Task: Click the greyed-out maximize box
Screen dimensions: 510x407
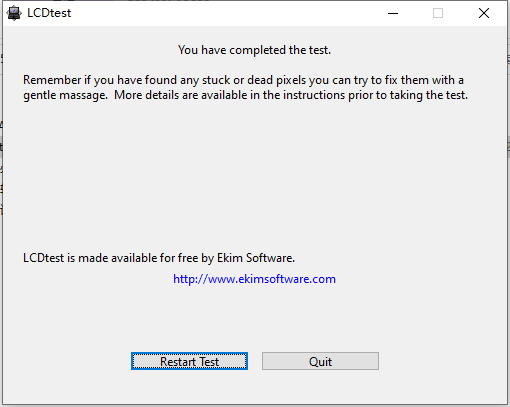Action: tap(438, 13)
